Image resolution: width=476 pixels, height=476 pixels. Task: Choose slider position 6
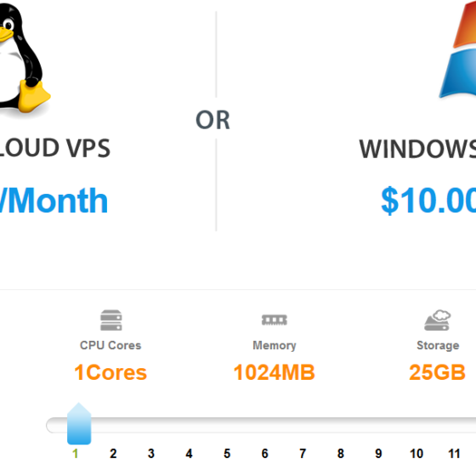[264, 454]
